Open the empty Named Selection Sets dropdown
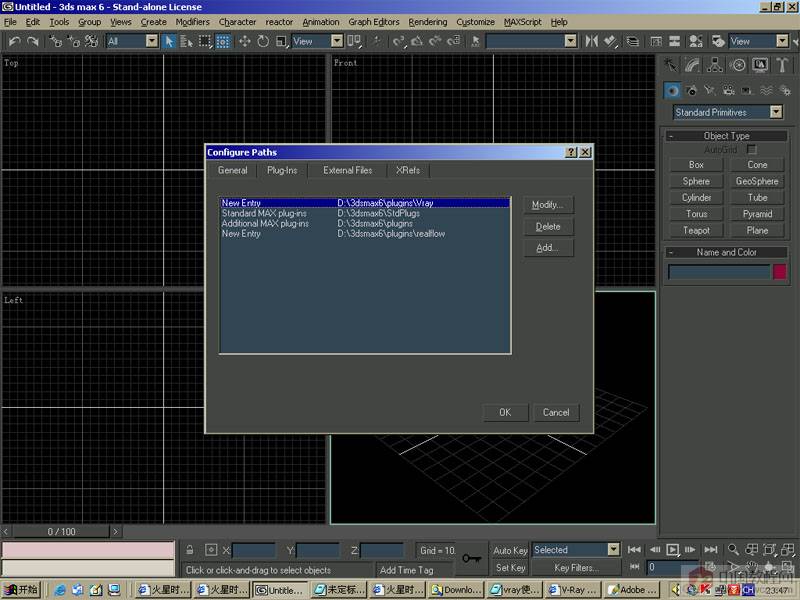800x600 pixels. (x=571, y=41)
